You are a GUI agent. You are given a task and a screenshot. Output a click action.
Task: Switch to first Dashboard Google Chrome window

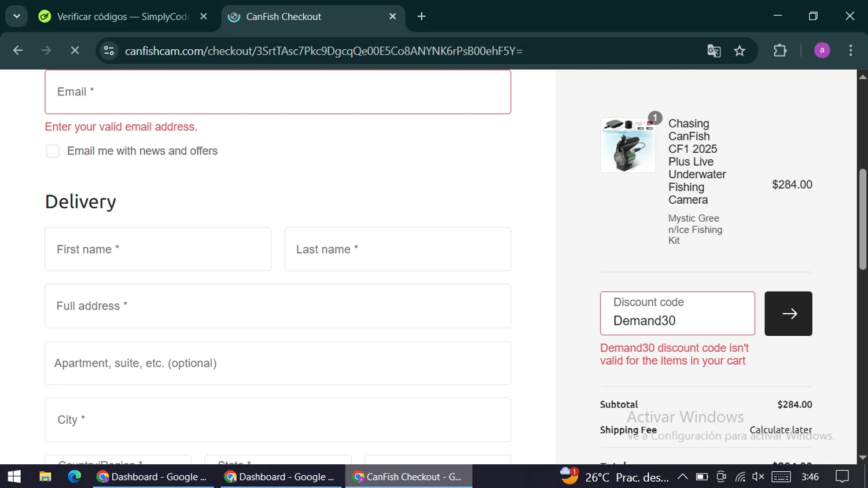click(153, 476)
